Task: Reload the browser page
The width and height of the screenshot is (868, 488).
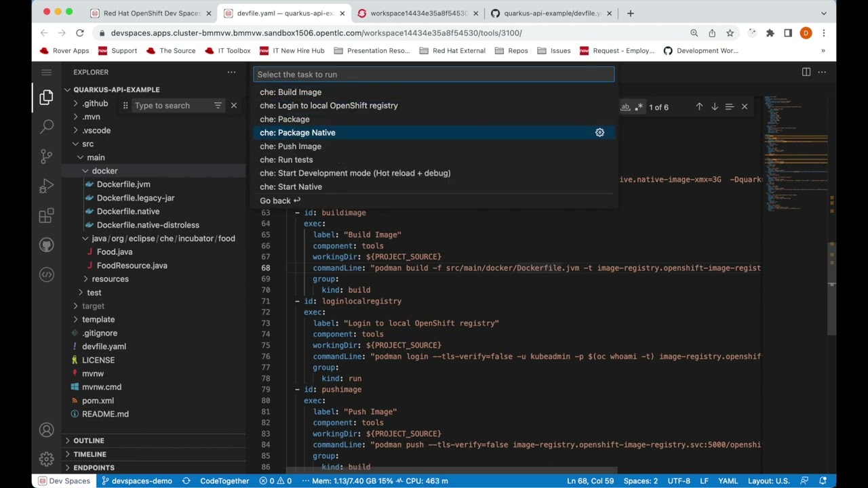Action: pyautogui.click(x=80, y=33)
